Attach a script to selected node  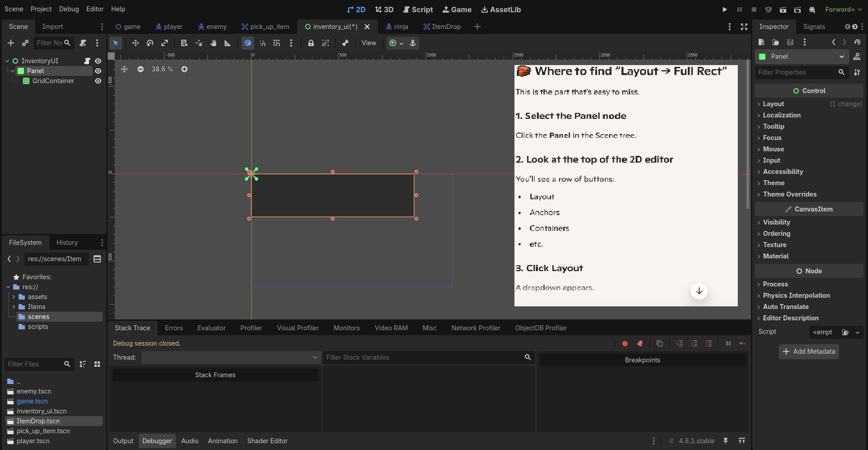83,43
